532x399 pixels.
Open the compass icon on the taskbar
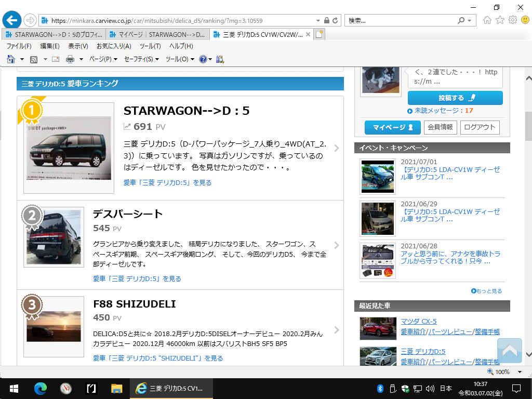66,389
